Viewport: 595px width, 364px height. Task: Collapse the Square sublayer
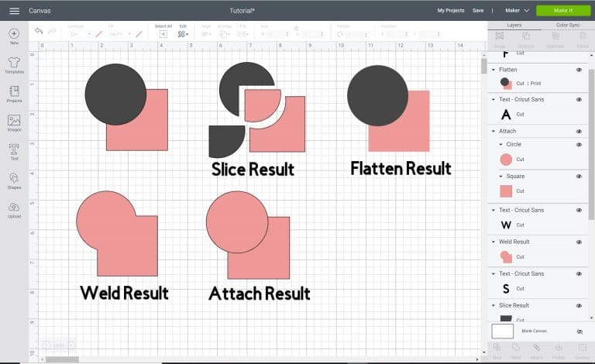(x=500, y=177)
